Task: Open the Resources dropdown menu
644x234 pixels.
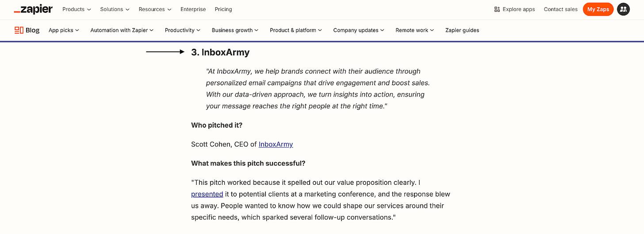Action: tap(155, 9)
